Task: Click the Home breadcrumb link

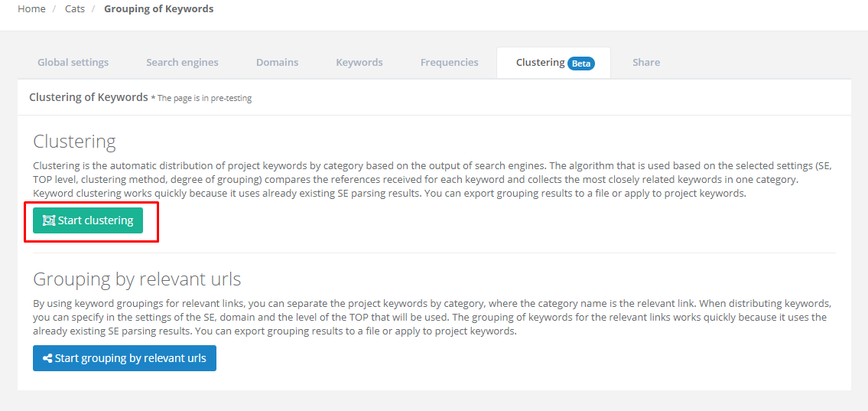Action: (x=31, y=9)
